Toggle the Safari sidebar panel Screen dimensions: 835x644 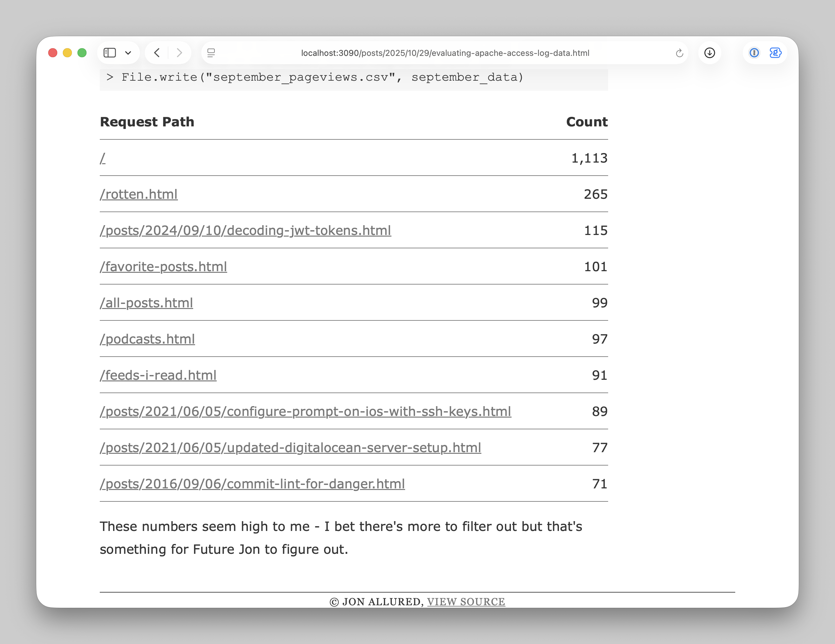[x=110, y=53]
